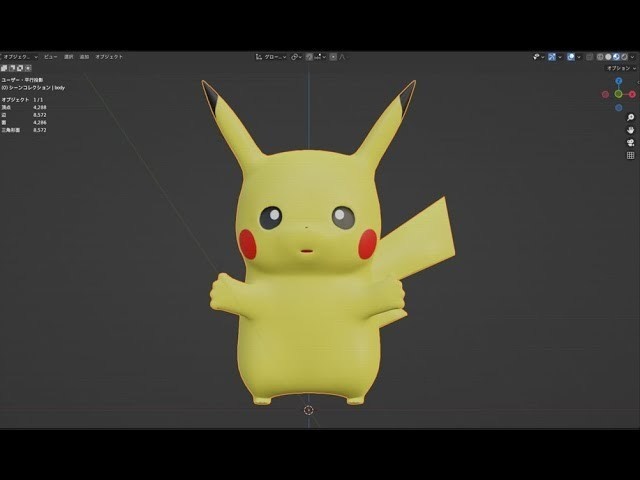640x480 pixels.
Task: Click the green Y axis on navigation gizmo
Action: 618,94
